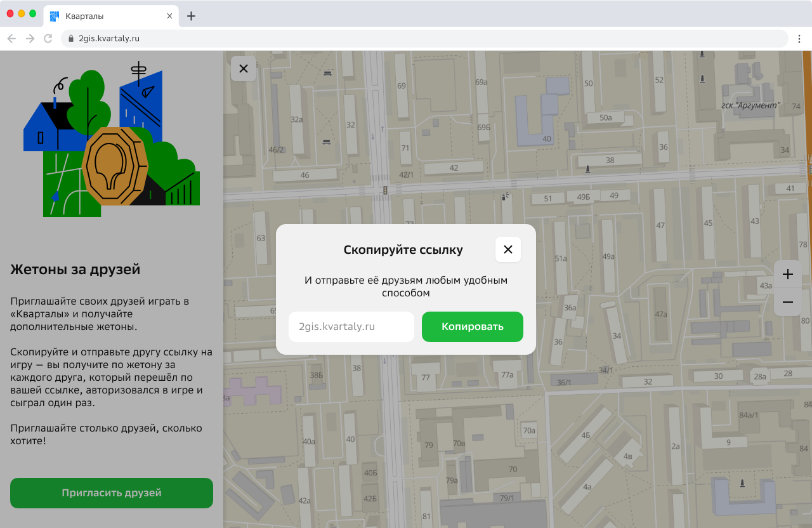The image size is (812, 528).
Task: Select the Кварталы browser tab
Action: click(108, 16)
